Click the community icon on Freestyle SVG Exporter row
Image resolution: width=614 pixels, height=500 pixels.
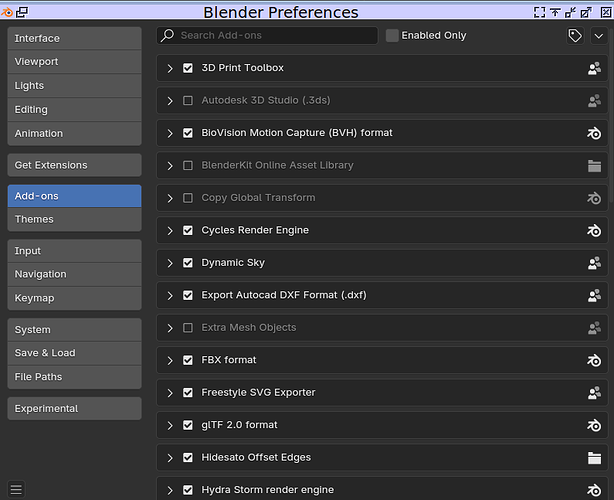point(594,393)
